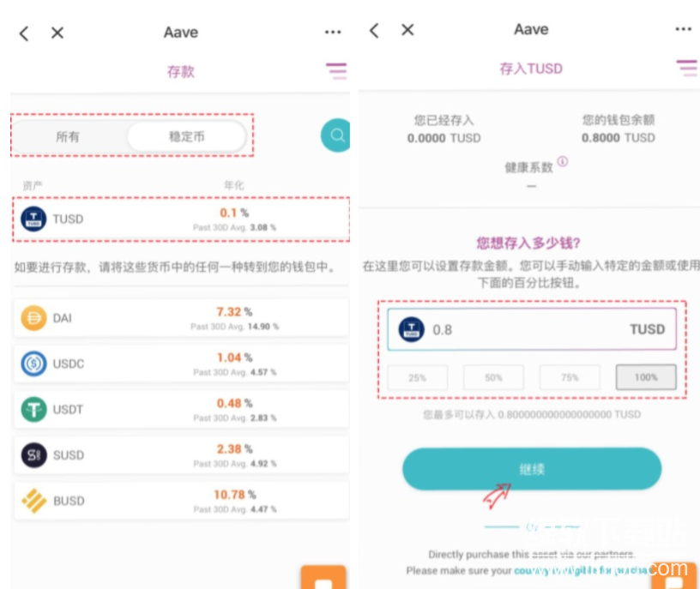Click the back arrow in left panel
700x589 pixels.
(24, 33)
